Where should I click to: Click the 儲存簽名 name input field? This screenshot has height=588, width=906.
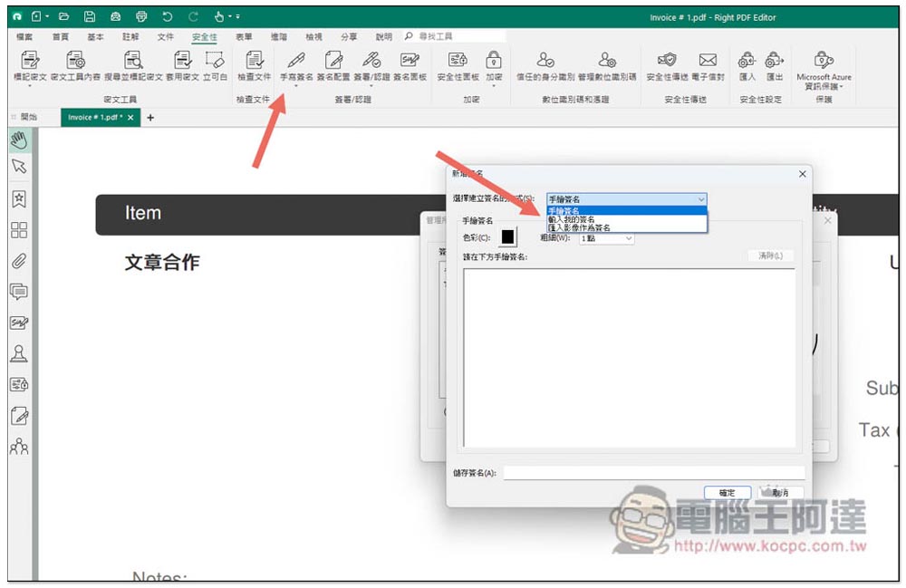tap(653, 472)
